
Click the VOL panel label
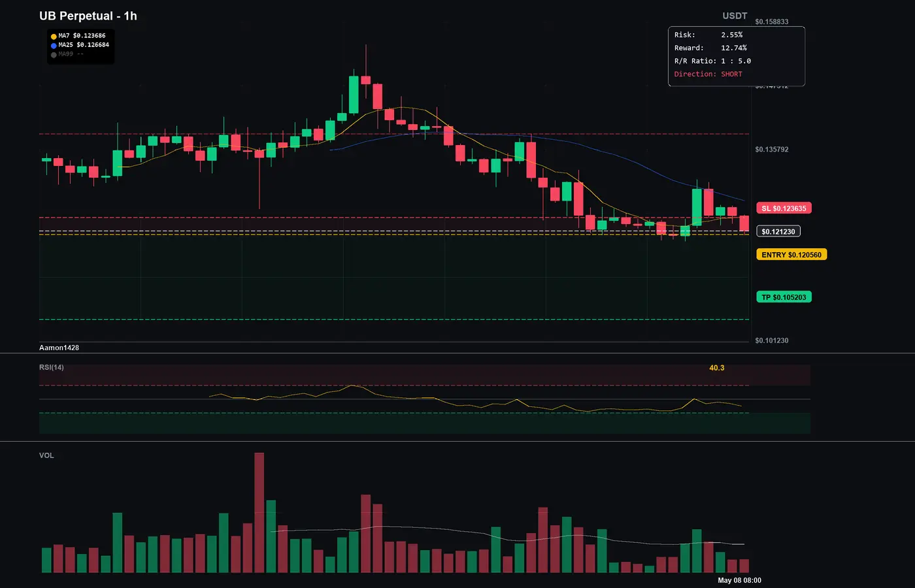pos(46,455)
